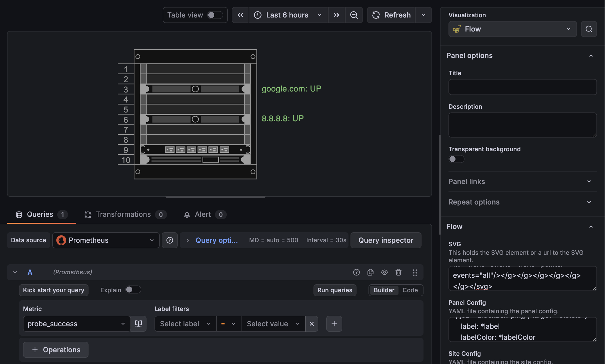Add a new label filter with the plus icon
Viewport: 605px width, 364px height.
pos(334,323)
